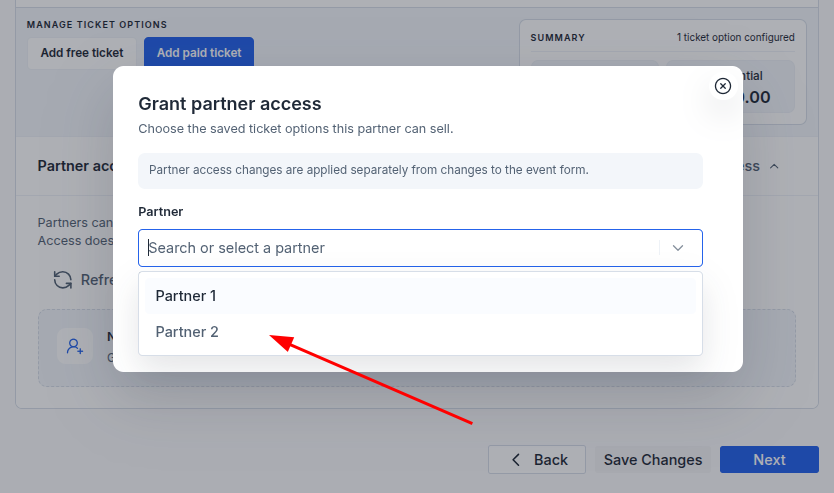834x493 pixels.
Task: Close the Grant partner access dialog
Action: [722, 86]
